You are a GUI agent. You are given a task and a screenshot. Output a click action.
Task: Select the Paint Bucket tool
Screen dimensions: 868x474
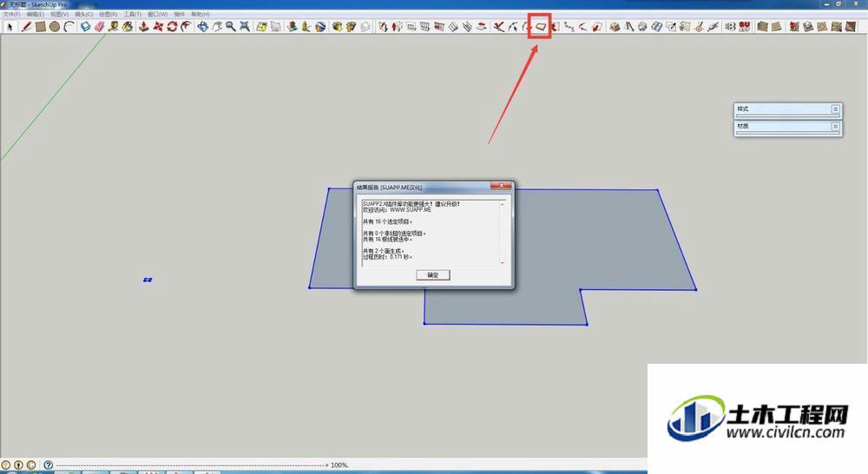click(128, 27)
